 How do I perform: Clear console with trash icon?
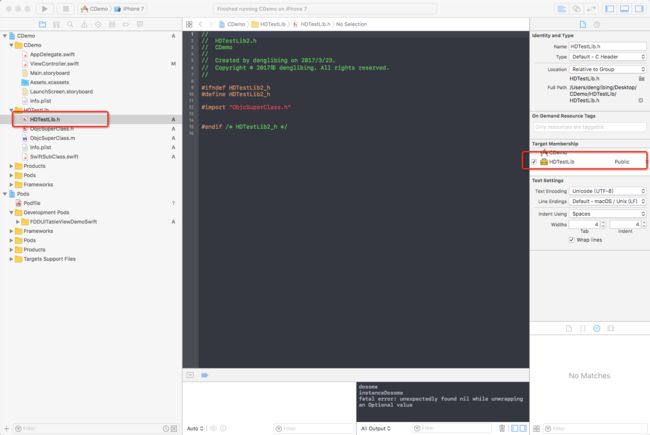click(502, 428)
